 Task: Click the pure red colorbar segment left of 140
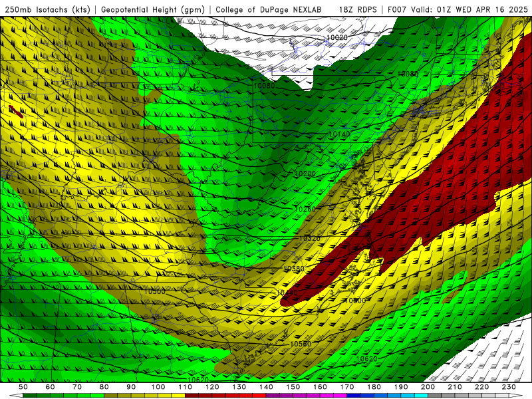(259, 396)
